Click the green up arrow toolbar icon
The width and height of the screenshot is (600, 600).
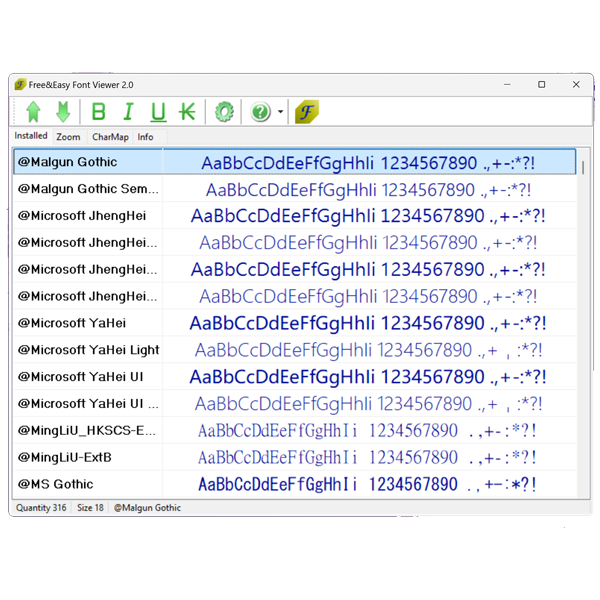point(34,111)
